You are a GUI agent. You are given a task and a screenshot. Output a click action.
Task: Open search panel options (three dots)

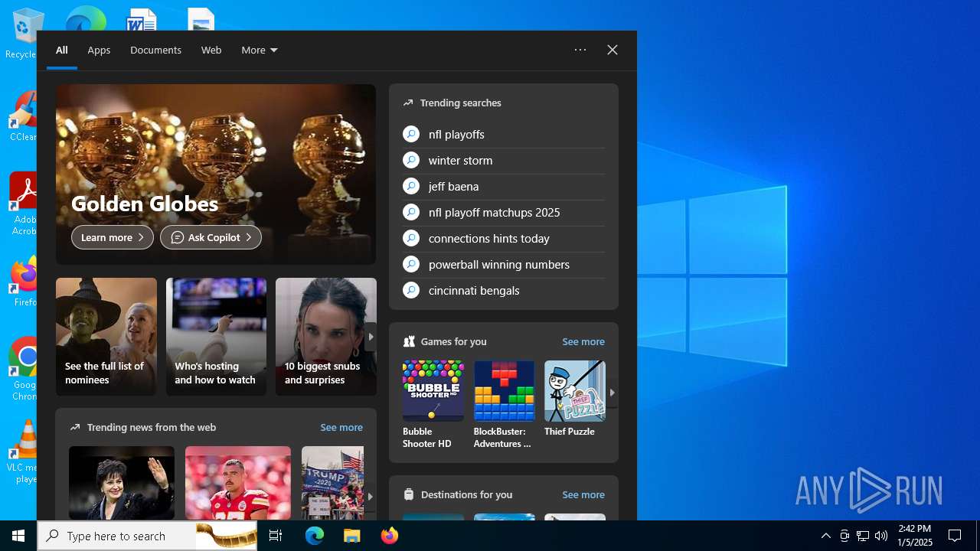coord(580,50)
